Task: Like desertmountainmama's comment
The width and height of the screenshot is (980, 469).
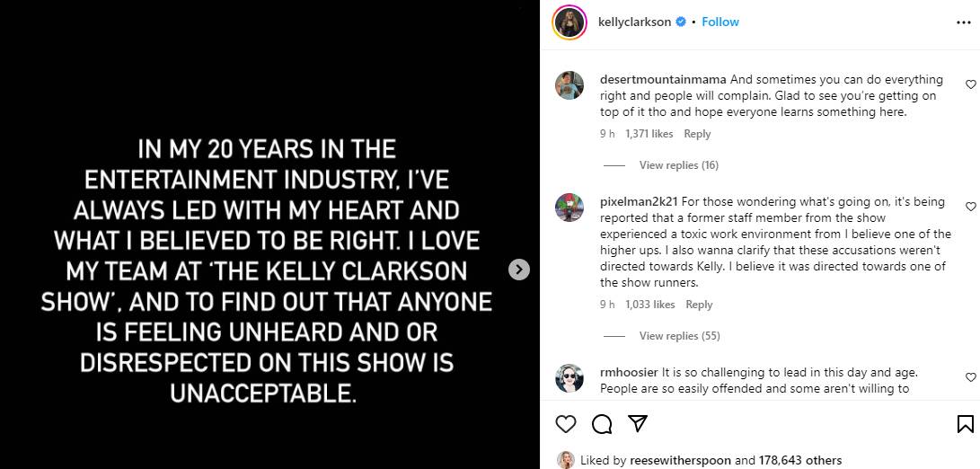Action: [x=970, y=84]
